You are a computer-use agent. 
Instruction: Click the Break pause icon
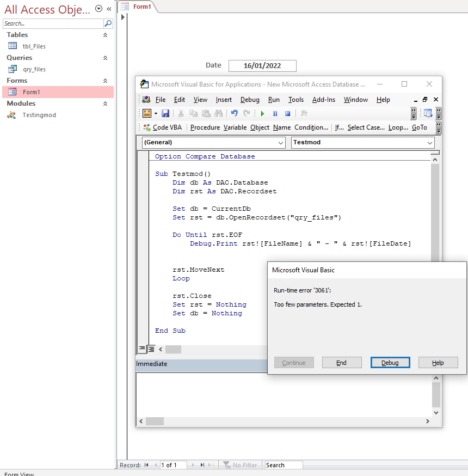coord(275,113)
